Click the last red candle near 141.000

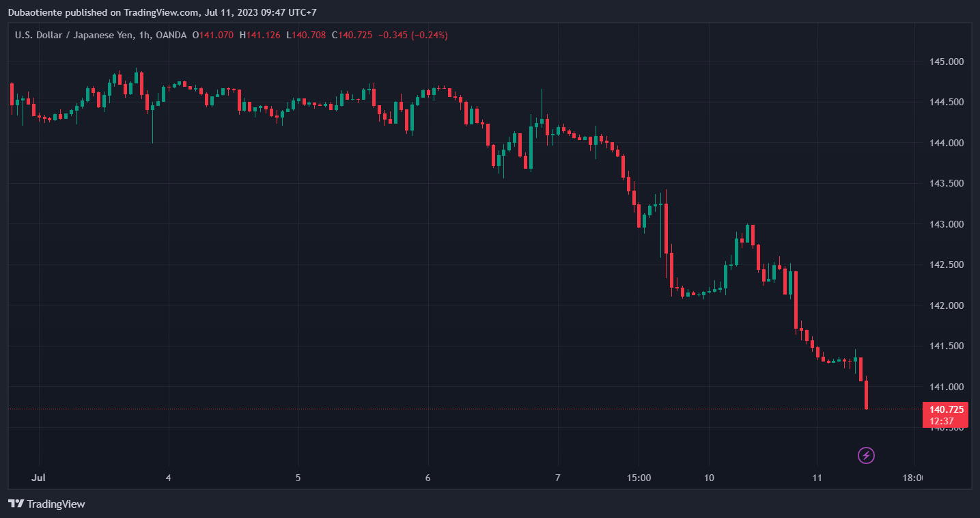(866, 394)
